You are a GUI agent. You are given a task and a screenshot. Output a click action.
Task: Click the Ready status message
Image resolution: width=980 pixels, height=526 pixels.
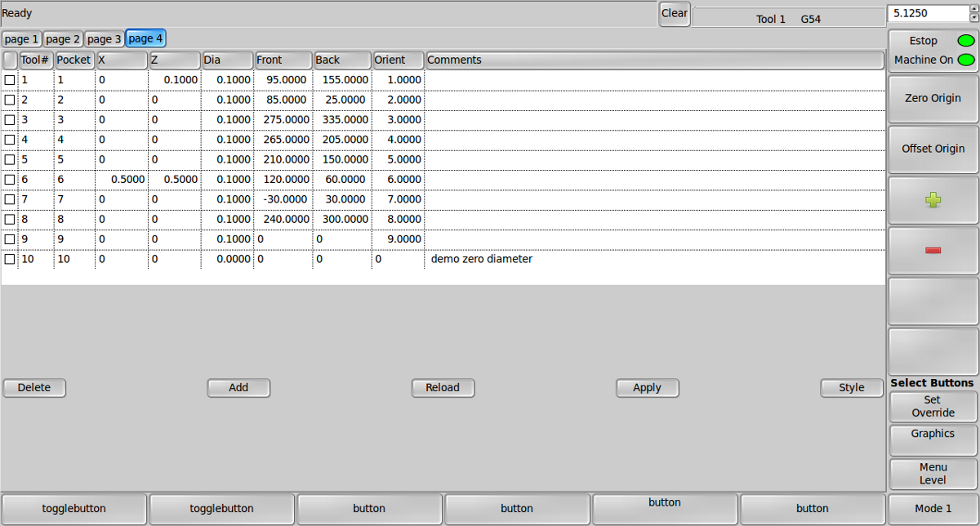[x=17, y=13]
